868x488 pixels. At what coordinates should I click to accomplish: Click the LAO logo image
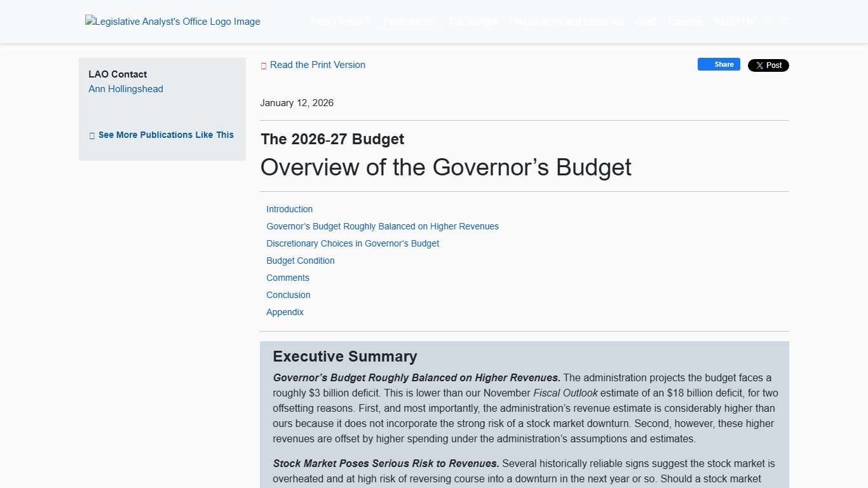(x=172, y=21)
